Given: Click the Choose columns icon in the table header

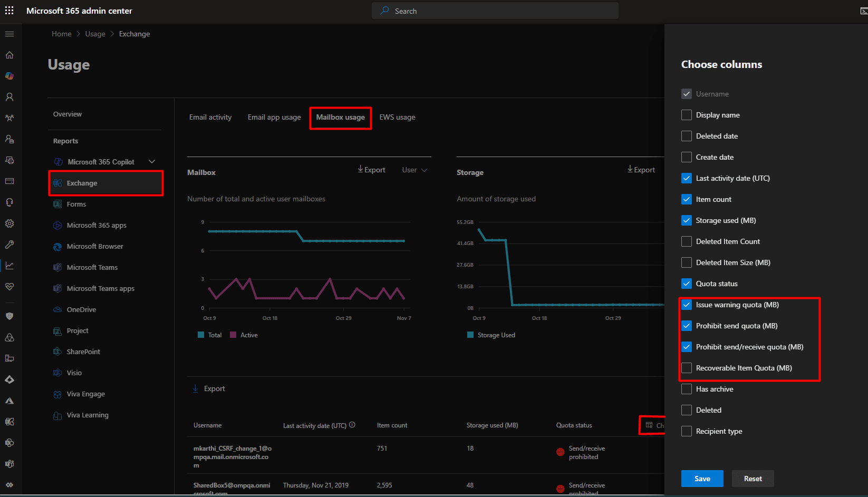Looking at the screenshot, I should tap(650, 425).
